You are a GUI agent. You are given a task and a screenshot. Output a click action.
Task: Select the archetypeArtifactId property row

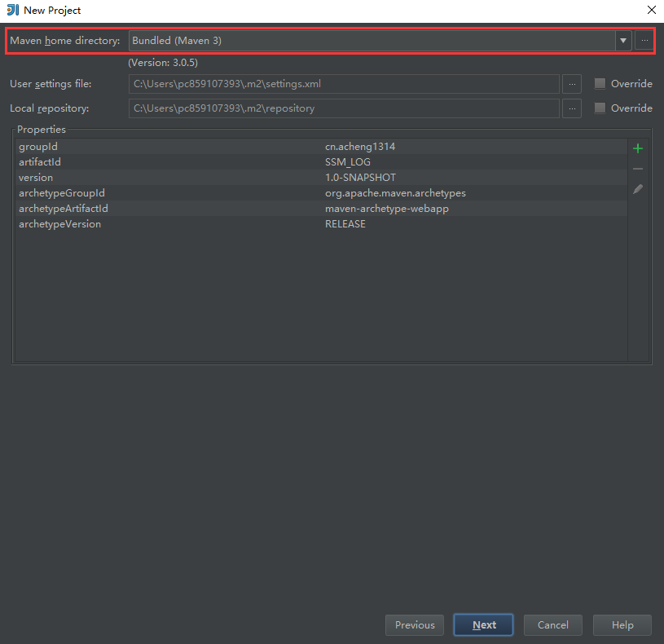(322, 209)
